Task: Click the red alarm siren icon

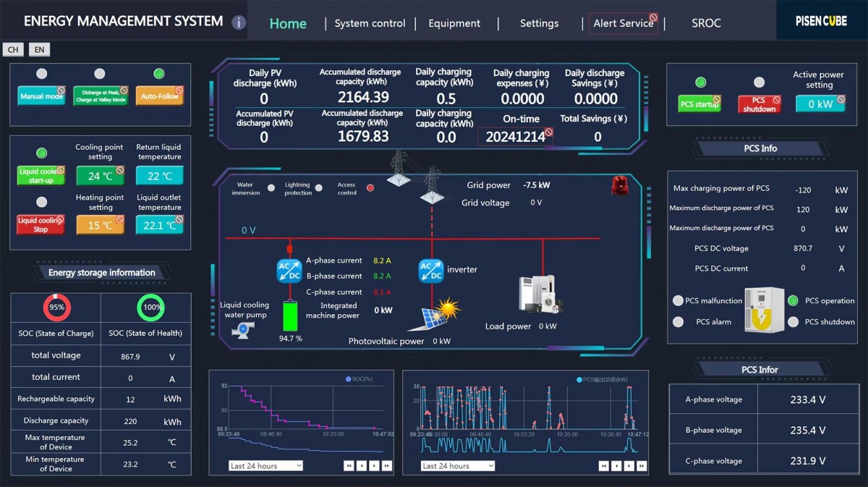Action: pyautogui.click(x=619, y=186)
